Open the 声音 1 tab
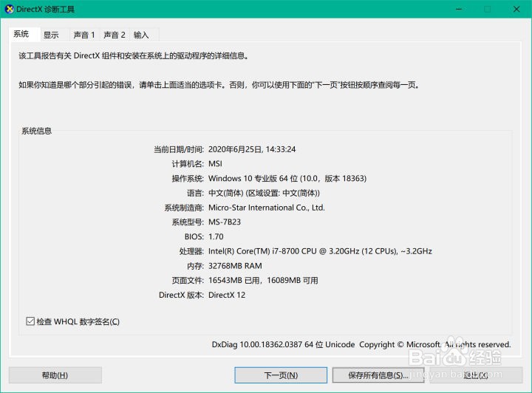 tap(83, 35)
